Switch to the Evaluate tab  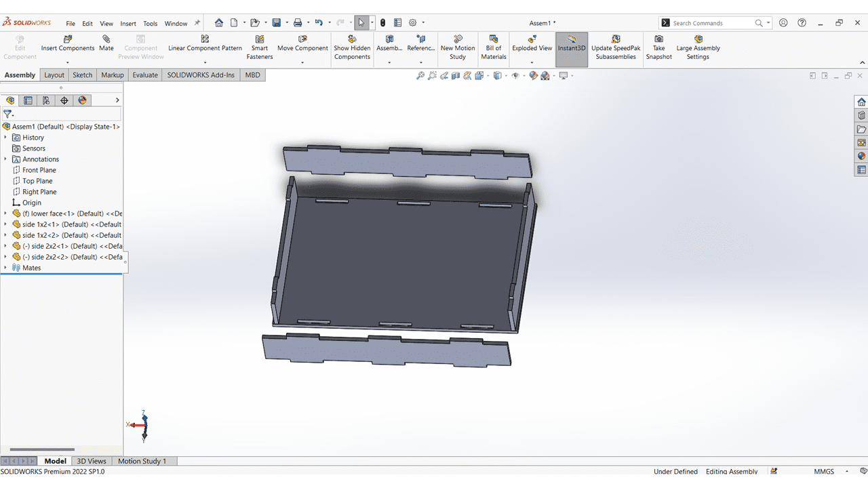click(145, 75)
